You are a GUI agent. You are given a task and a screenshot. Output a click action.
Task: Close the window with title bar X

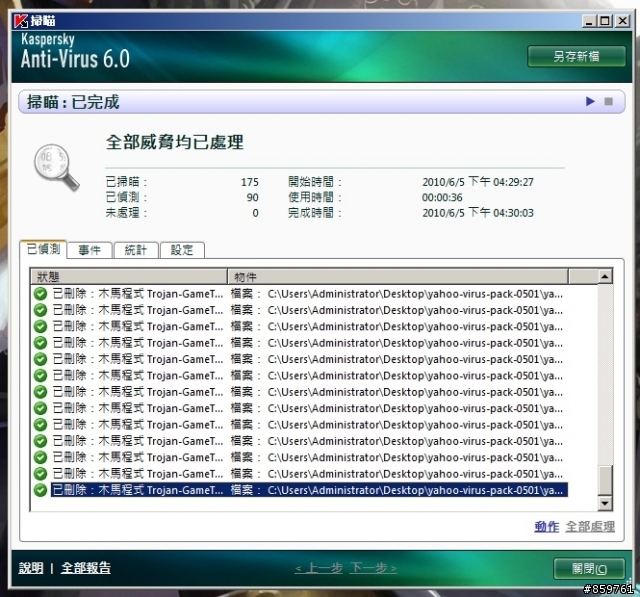[x=622, y=21]
